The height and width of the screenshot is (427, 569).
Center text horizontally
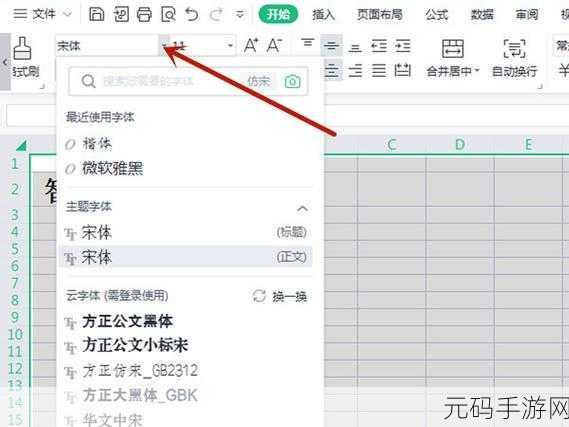(x=331, y=70)
